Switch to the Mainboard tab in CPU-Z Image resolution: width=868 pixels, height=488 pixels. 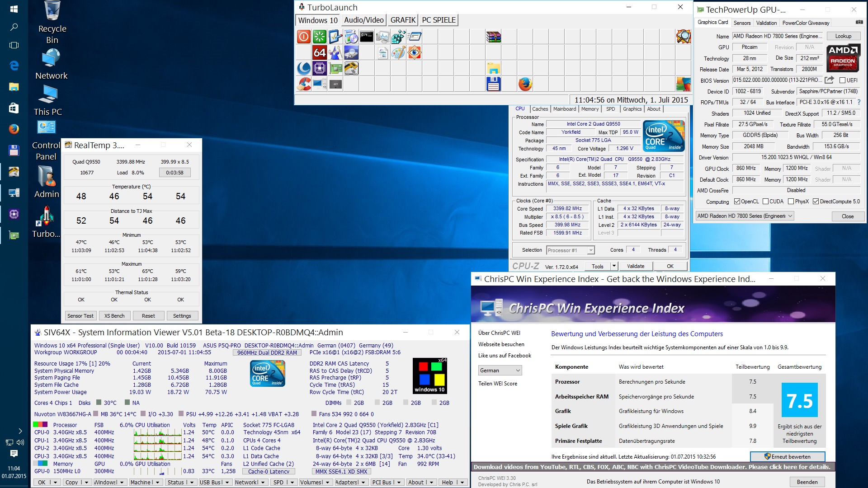point(564,109)
